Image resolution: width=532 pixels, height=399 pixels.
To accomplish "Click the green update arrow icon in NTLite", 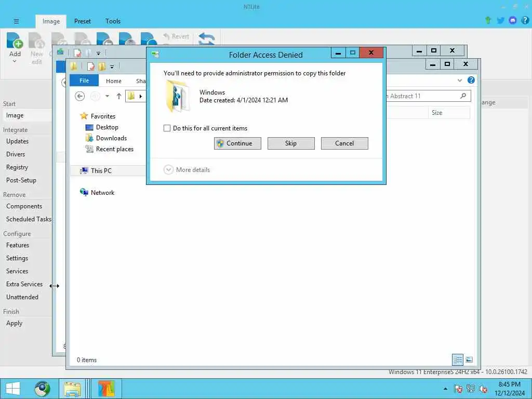I will (x=488, y=20).
